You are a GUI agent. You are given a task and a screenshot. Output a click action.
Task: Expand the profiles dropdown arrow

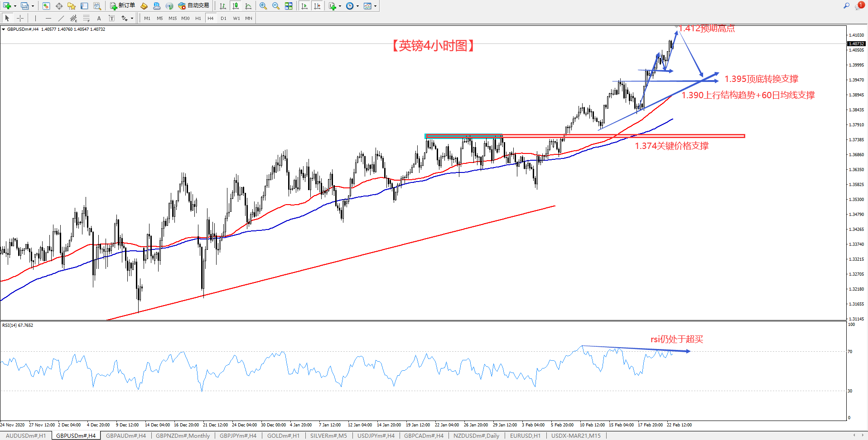coord(33,6)
